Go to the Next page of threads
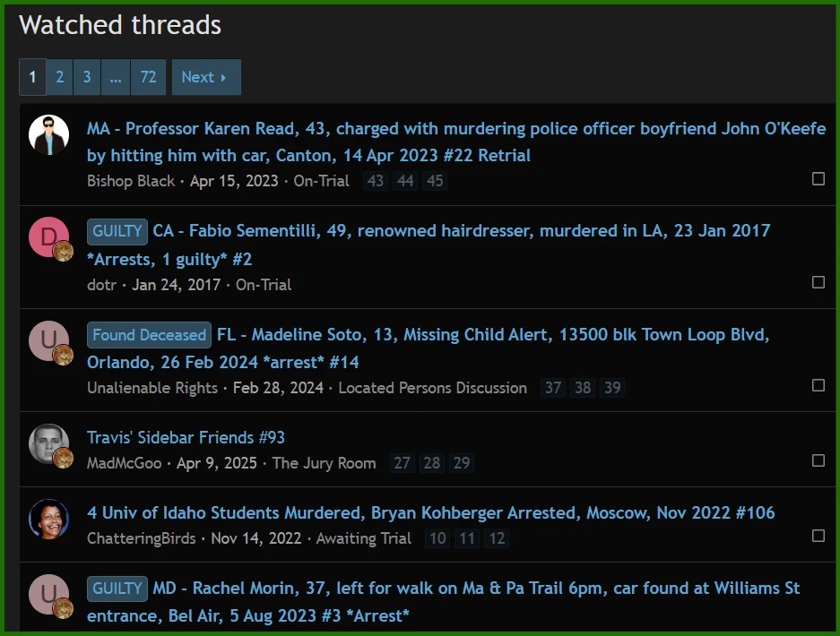Image resolution: width=840 pixels, height=636 pixels. pos(205,77)
